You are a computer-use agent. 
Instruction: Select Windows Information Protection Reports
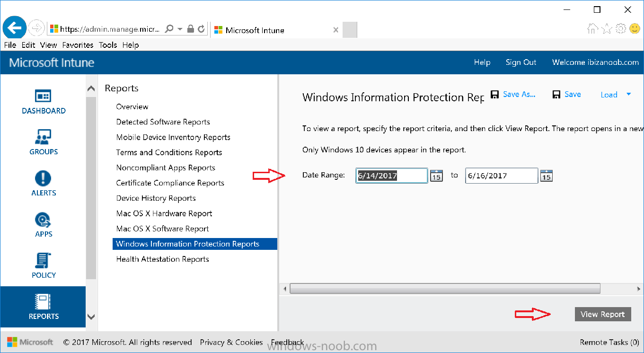coord(194,244)
